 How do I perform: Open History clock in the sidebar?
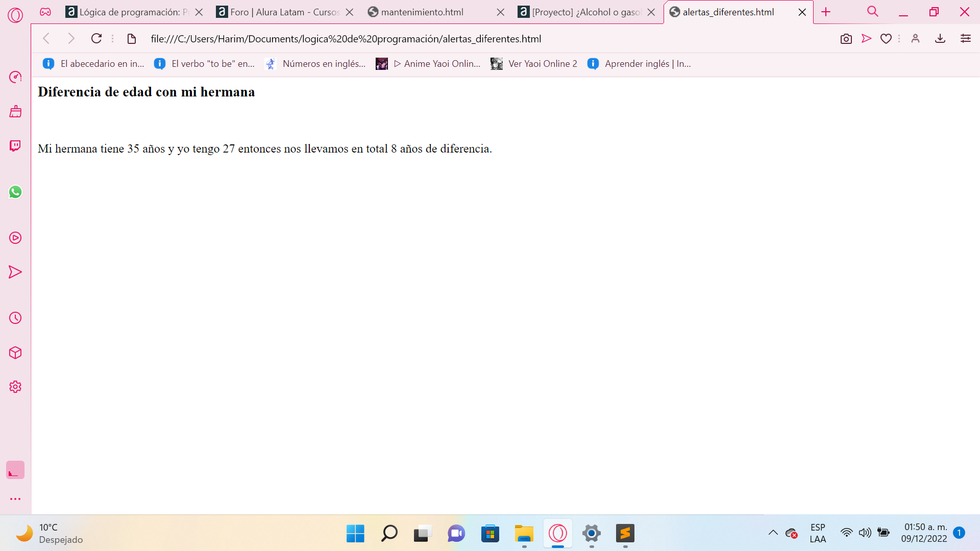point(15,318)
